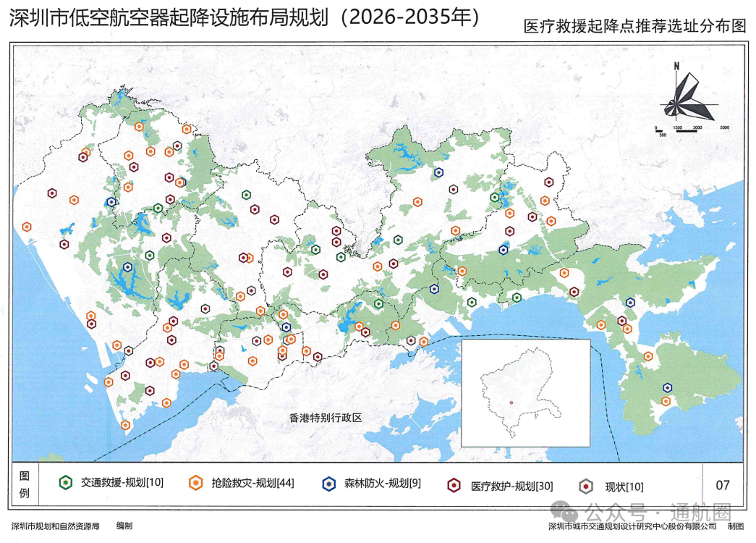Click the page number 07
Image resolution: width=756 pixels, height=543 pixels.
pos(722,485)
